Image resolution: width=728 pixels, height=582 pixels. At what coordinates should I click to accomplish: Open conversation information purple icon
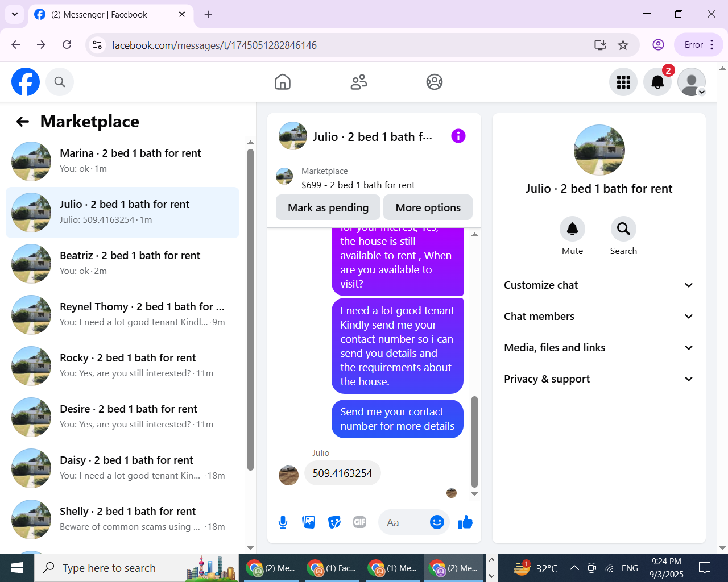458,136
